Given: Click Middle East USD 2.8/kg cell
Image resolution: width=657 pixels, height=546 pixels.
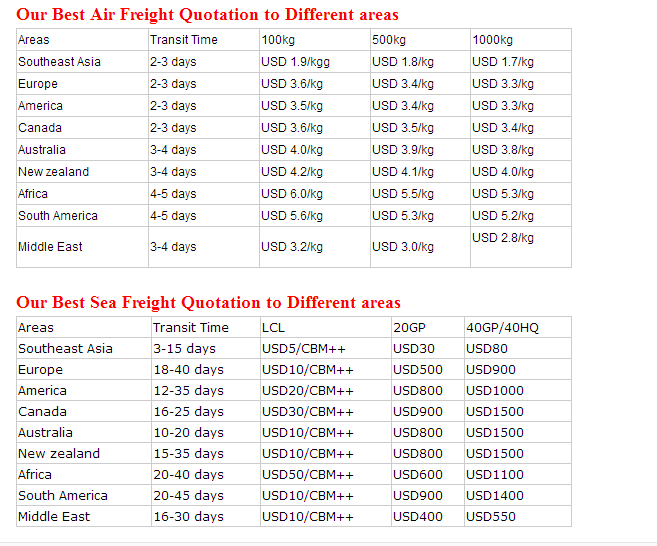Looking at the screenshot, I should point(503,238).
